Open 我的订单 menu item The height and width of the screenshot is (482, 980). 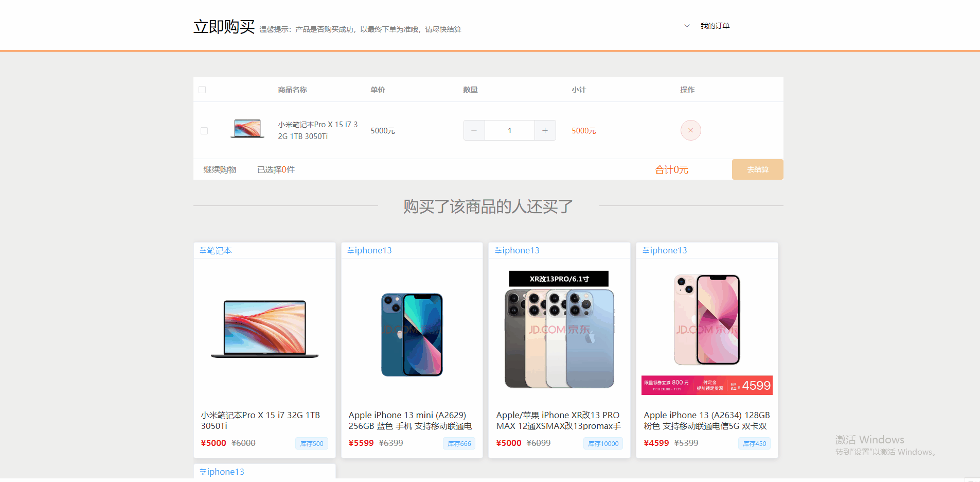[715, 26]
